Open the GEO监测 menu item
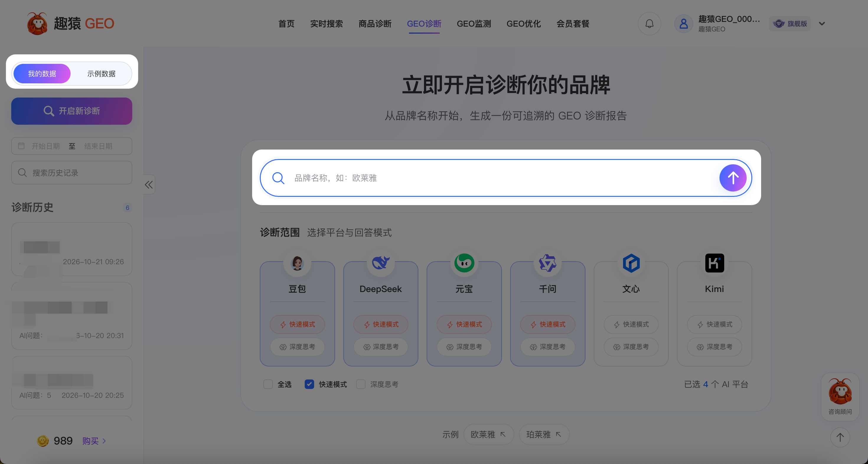868x464 pixels. coord(474,24)
